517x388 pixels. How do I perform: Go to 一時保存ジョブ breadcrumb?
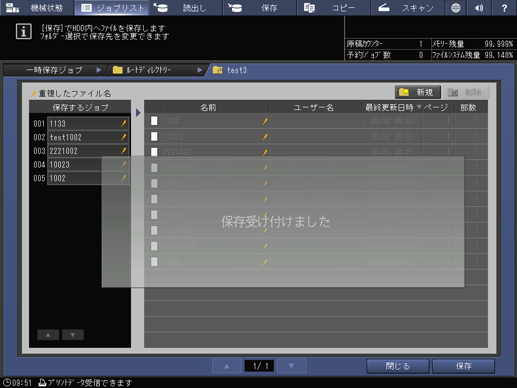pos(54,70)
